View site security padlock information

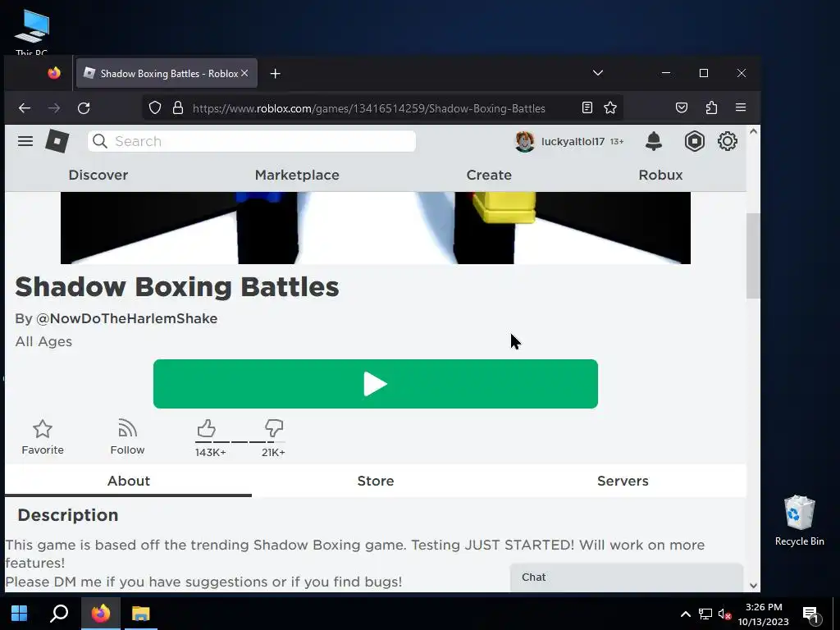[x=178, y=108]
